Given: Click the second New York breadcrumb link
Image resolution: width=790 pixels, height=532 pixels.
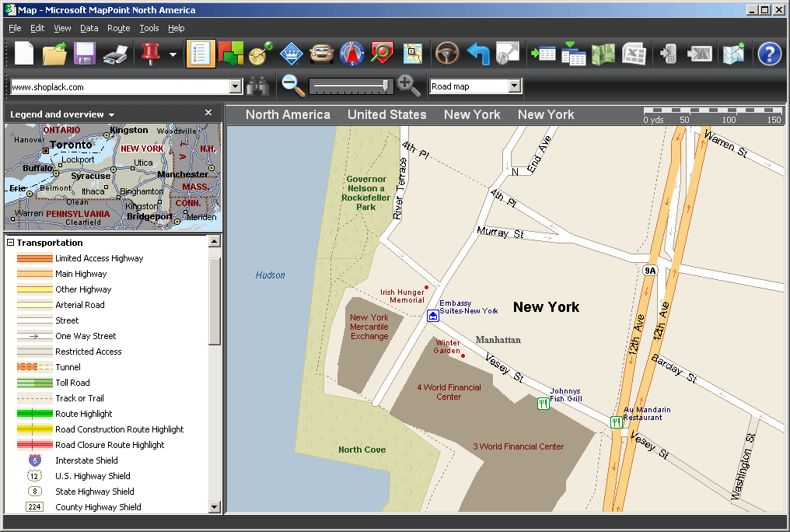Looking at the screenshot, I should click(x=546, y=115).
